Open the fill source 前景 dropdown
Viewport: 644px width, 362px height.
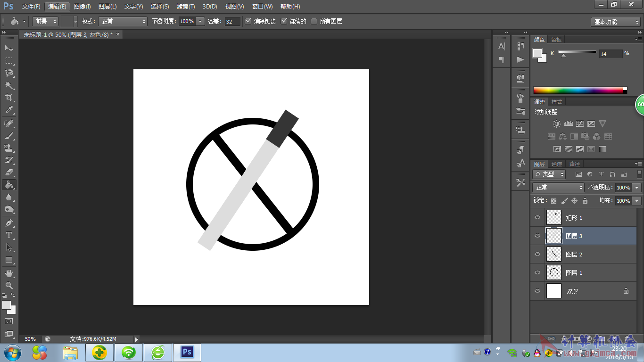coord(45,21)
